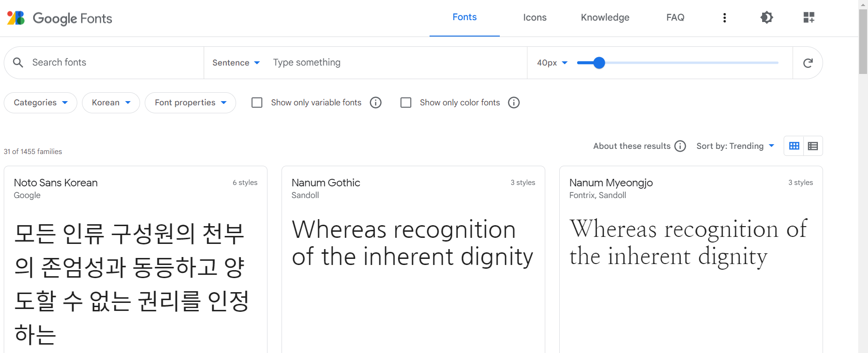The image size is (868, 353).
Task: Click the 31 of 1455 families count
Action: pos(33,152)
